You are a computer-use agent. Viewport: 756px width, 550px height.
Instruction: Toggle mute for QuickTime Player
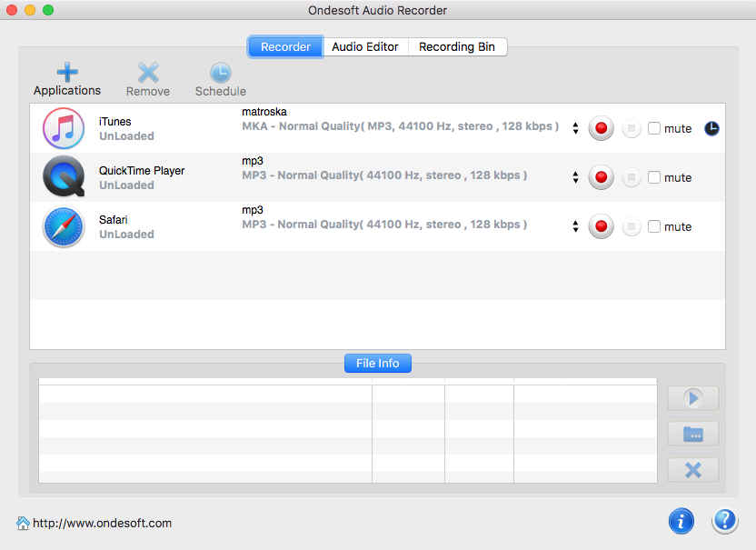[654, 177]
